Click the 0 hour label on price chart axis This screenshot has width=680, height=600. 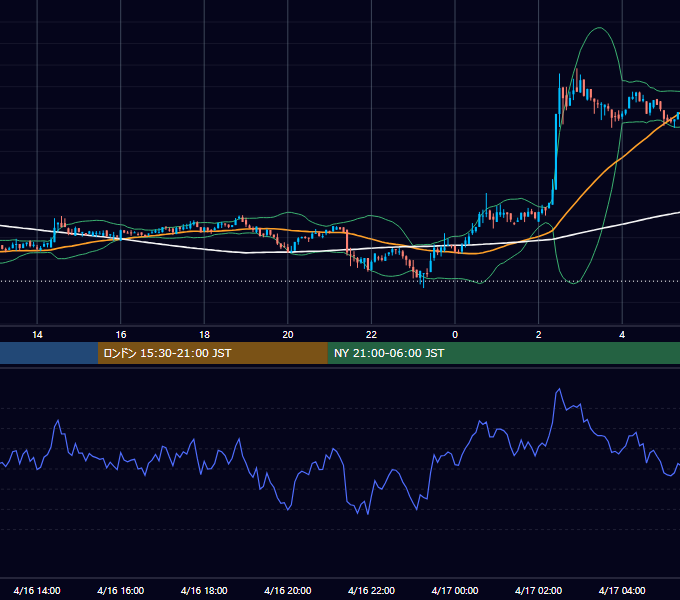(455, 335)
